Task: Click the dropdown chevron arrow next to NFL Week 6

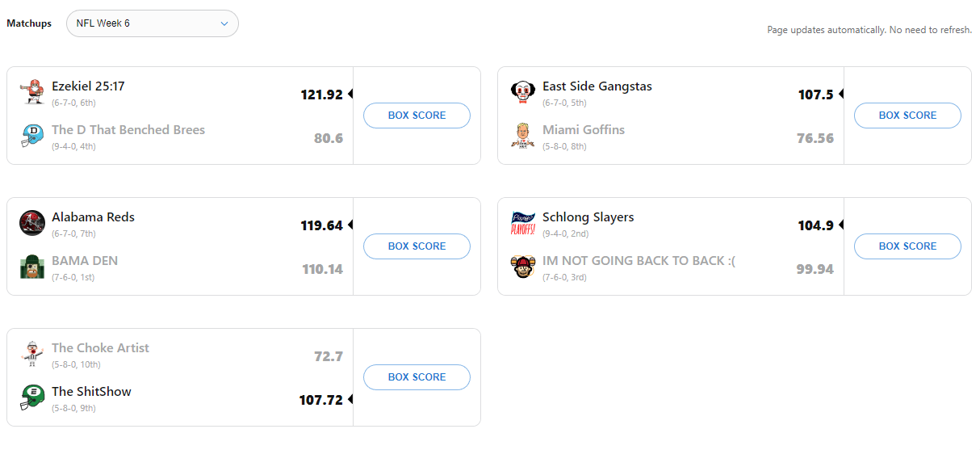Action: 224,23
